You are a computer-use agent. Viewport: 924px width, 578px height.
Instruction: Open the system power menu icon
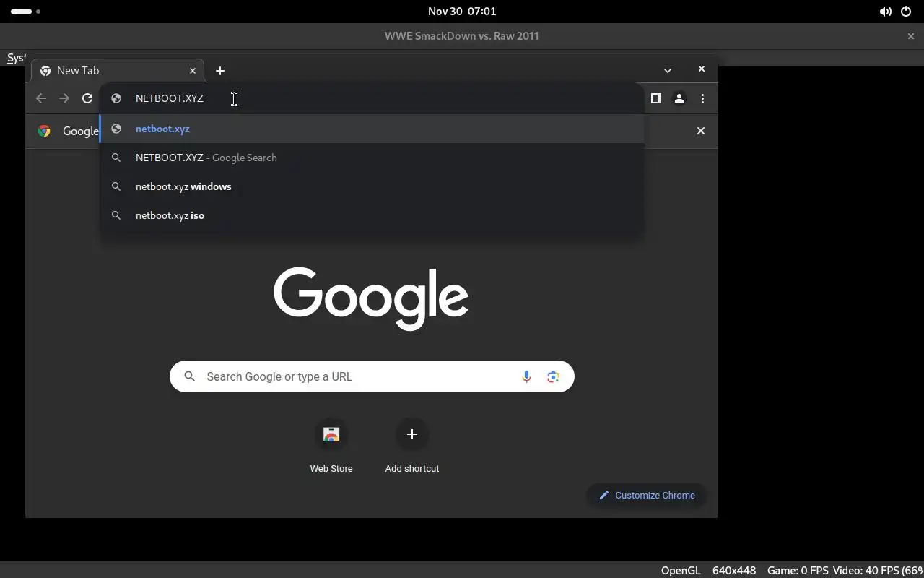tap(907, 12)
